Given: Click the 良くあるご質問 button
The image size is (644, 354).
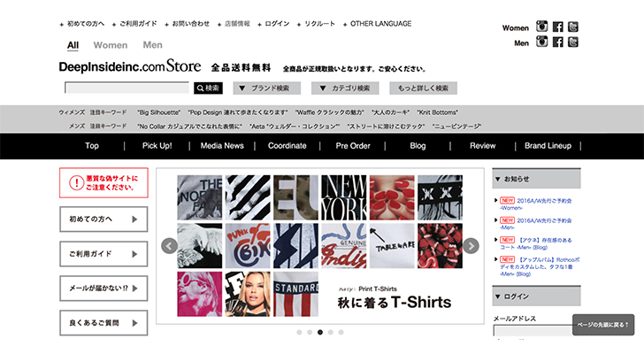Looking at the screenshot, I should click(x=103, y=323).
